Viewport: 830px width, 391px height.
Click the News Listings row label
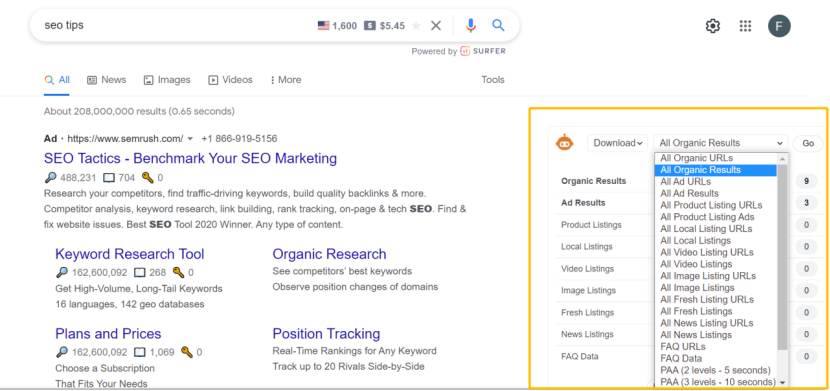pyautogui.click(x=587, y=334)
